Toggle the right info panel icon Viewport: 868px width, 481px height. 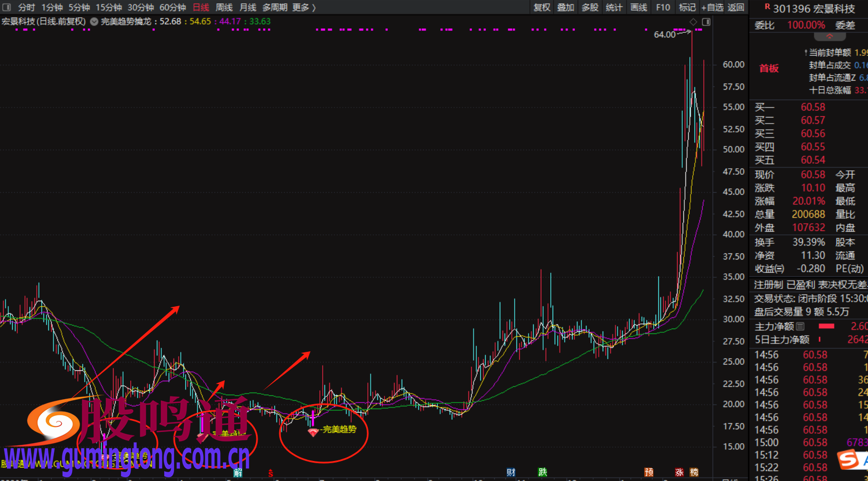(706, 22)
